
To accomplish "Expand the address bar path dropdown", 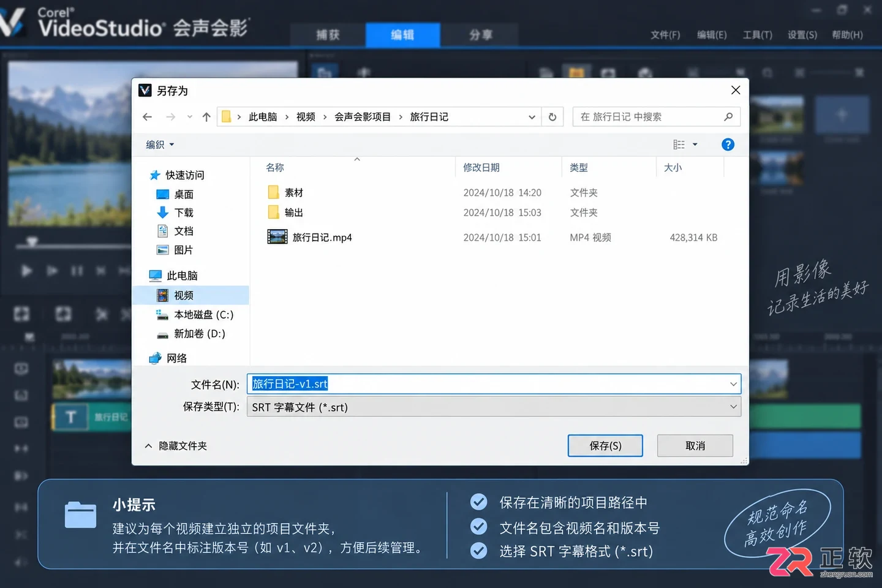I will pos(532,117).
